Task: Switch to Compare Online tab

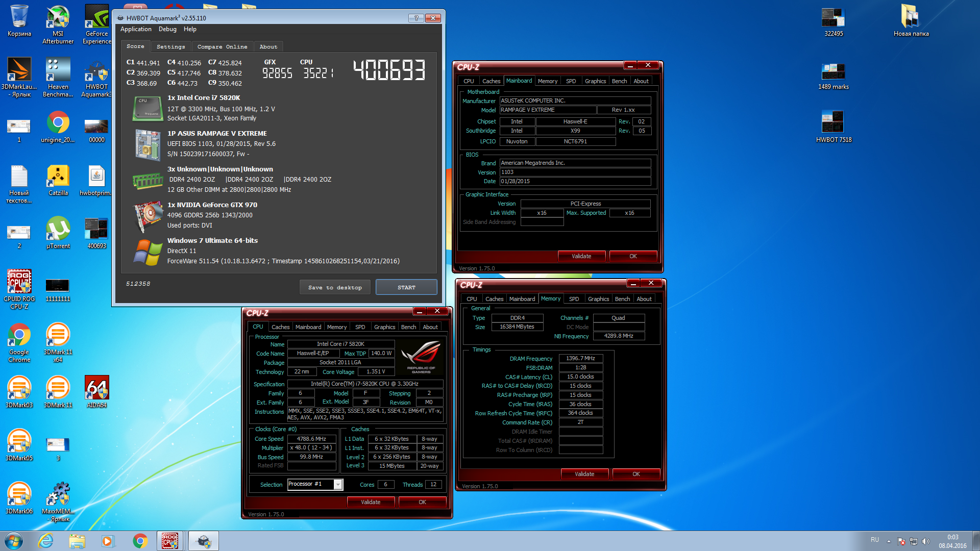Action: 222,46
